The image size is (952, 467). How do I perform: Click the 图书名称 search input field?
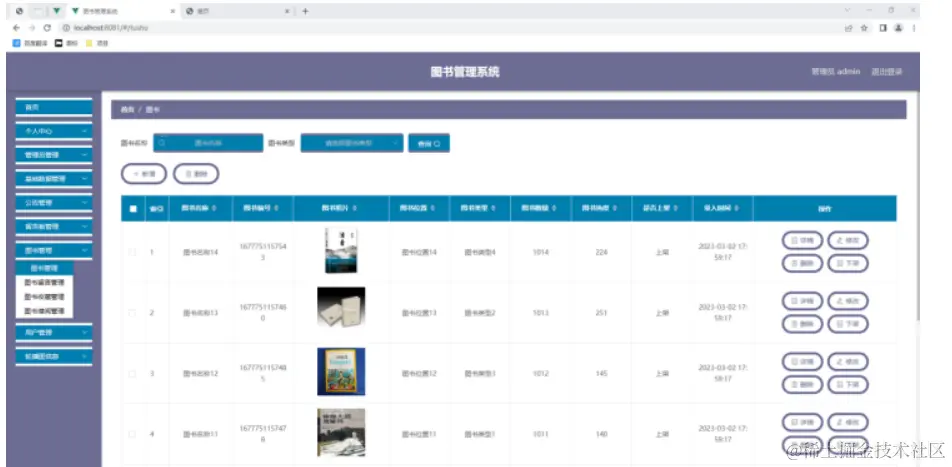[x=208, y=143]
